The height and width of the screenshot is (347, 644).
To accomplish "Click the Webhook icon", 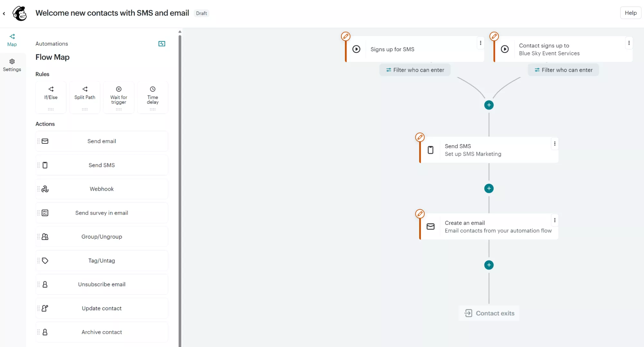I will (x=45, y=189).
